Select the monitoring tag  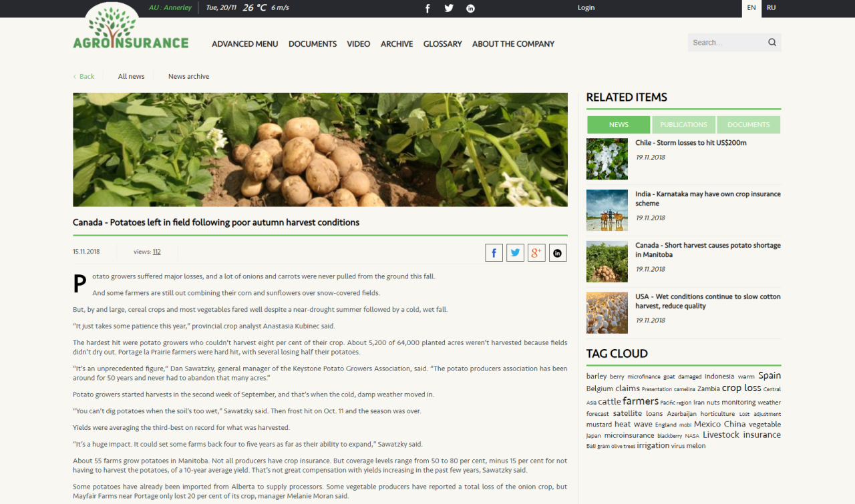[x=738, y=403]
